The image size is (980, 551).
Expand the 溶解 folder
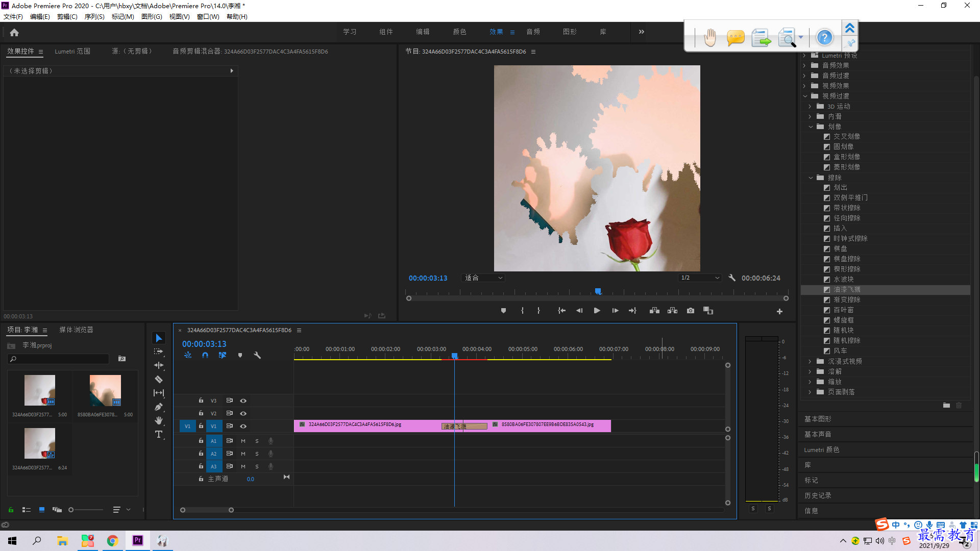pos(810,371)
